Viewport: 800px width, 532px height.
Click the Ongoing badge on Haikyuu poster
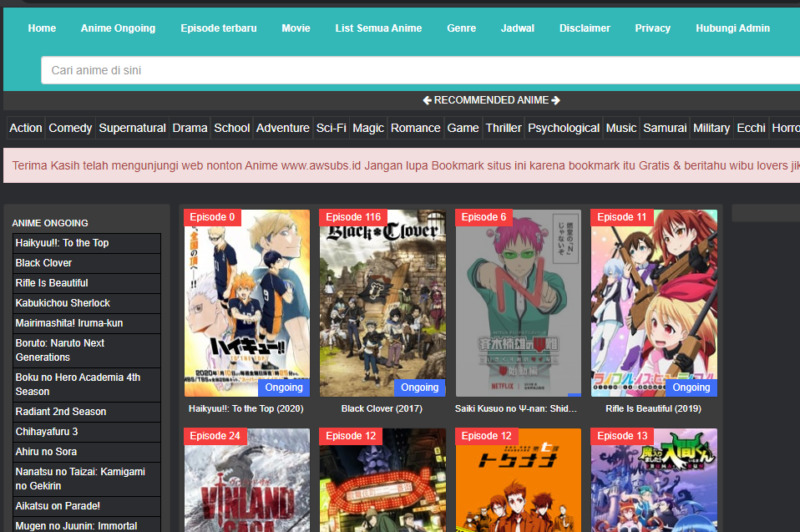click(284, 388)
